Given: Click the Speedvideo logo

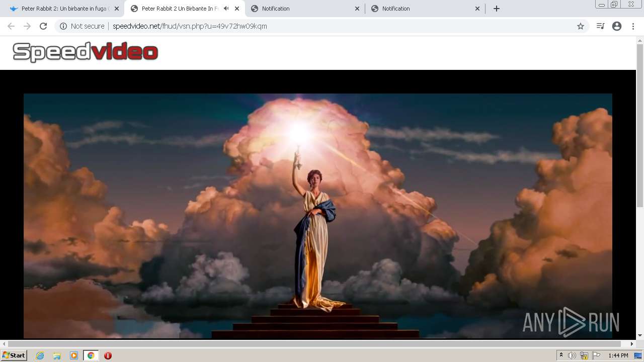Looking at the screenshot, I should 86,52.
